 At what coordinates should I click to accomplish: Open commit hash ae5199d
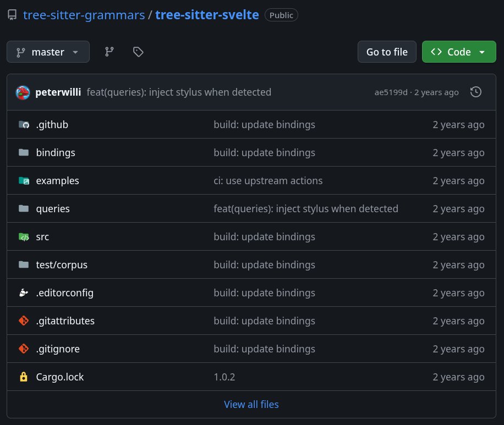point(391,92)
